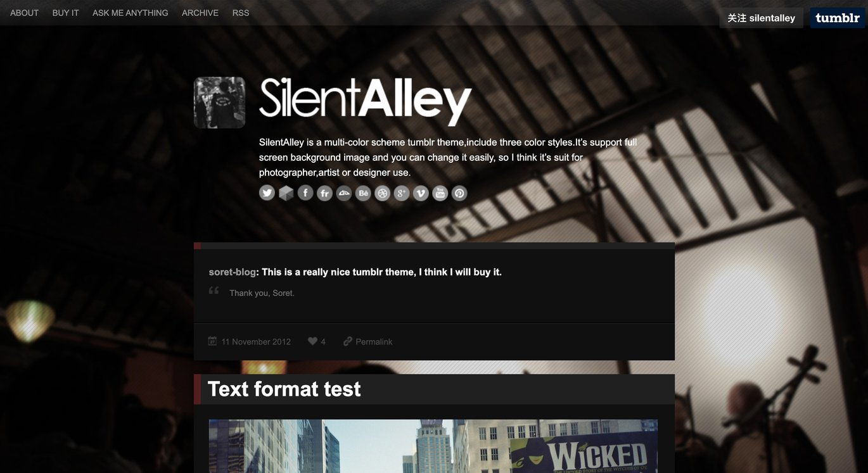The image size is (868, 473).
Task: Click the Pinterest social icon
Action: (459, 193)
